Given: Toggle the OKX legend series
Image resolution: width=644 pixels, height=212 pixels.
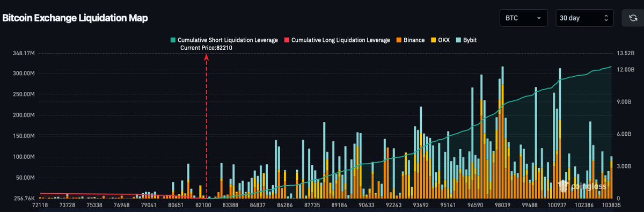Looking at the screenshot, I should [x=440, y=40].
